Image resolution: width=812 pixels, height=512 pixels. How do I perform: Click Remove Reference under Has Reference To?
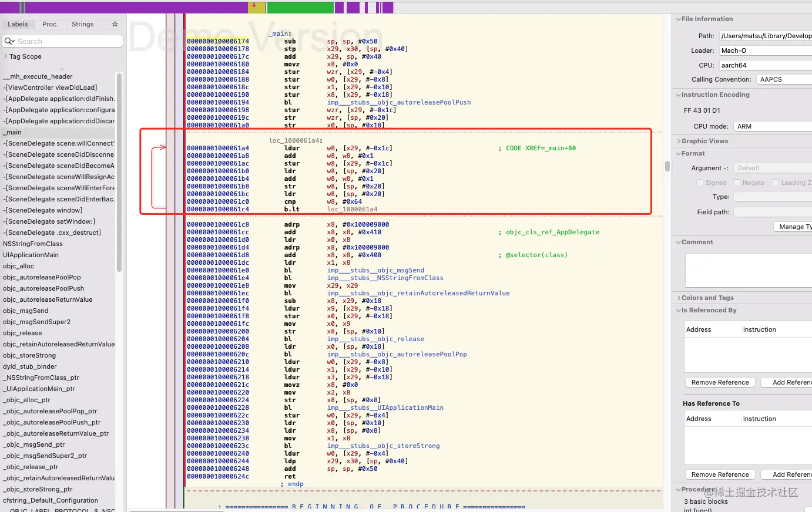coord(720,474)
